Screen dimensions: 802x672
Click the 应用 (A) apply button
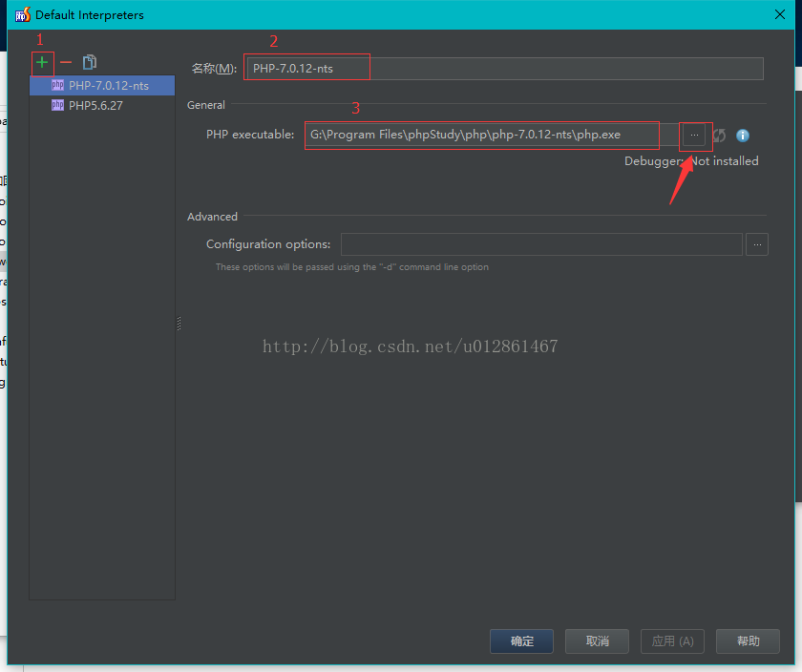point(672,640)
